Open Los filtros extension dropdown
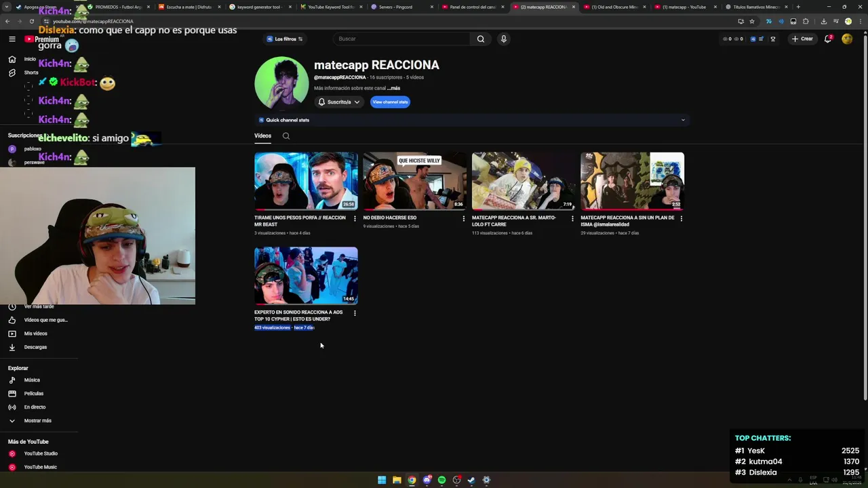Viewport: 868px width, 488px height. click(x=285, y=39)
